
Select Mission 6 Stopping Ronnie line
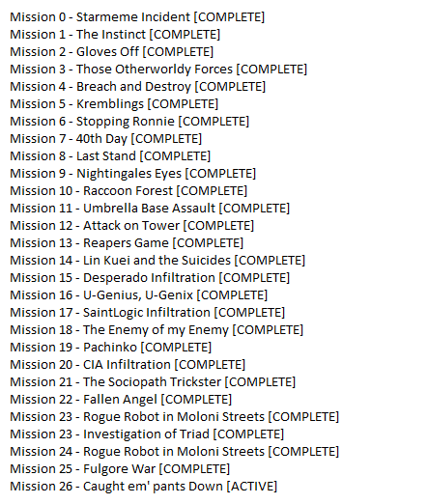click(129, 122)
